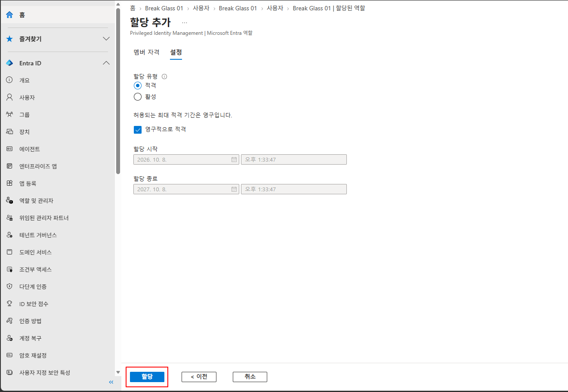568x392 pixels.
Task: Open calendar icon for 할당 시작 date
Action: 234,159
